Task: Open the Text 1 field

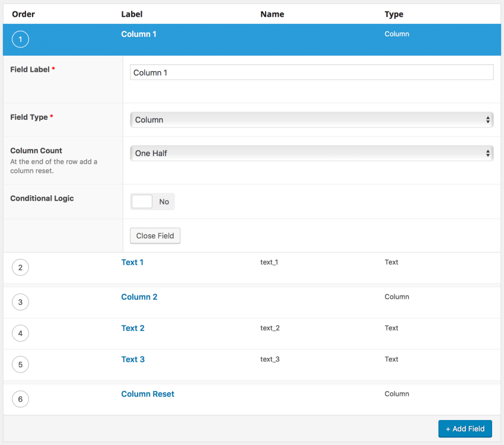Action: pyautogui.click(x=132, y=262)
